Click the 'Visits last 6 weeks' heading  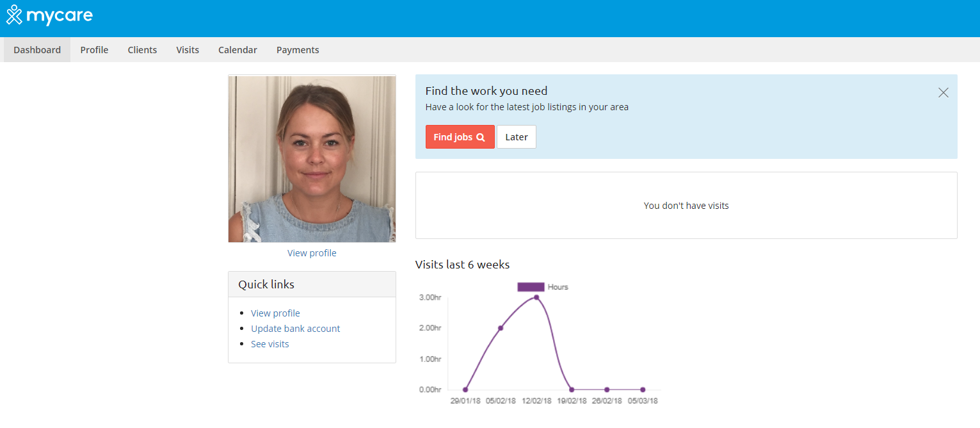(463, 265)
